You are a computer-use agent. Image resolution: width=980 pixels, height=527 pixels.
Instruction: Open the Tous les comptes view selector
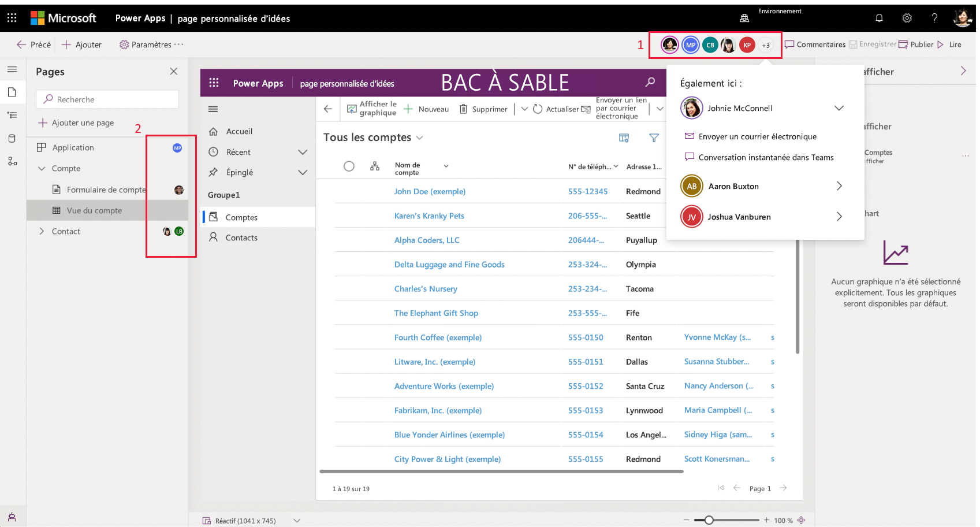click(374, 138)
